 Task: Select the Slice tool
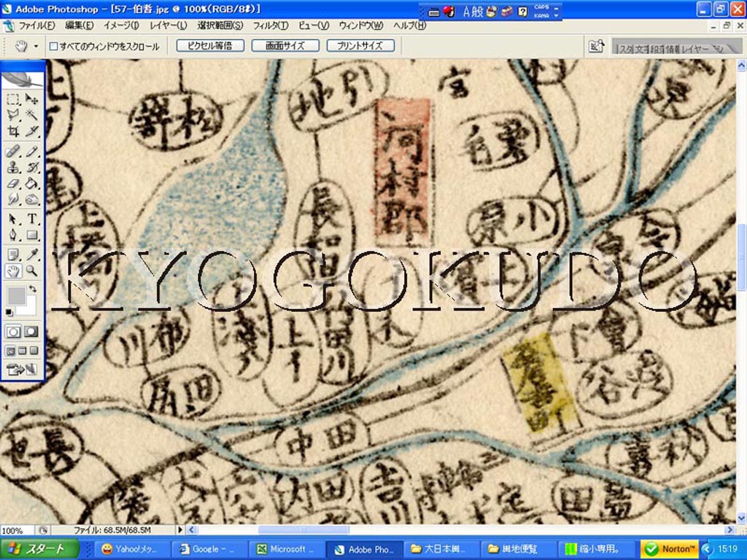coord(31,131)
